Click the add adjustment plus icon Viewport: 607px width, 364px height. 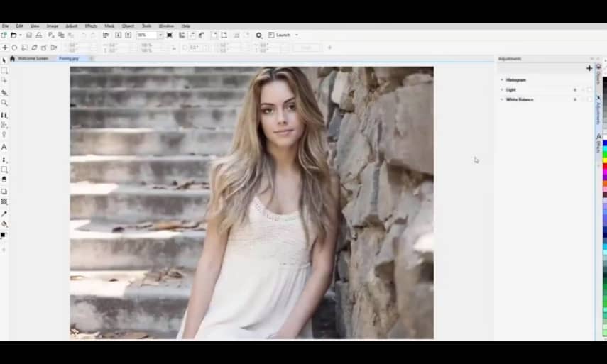(x=589, y=68)
